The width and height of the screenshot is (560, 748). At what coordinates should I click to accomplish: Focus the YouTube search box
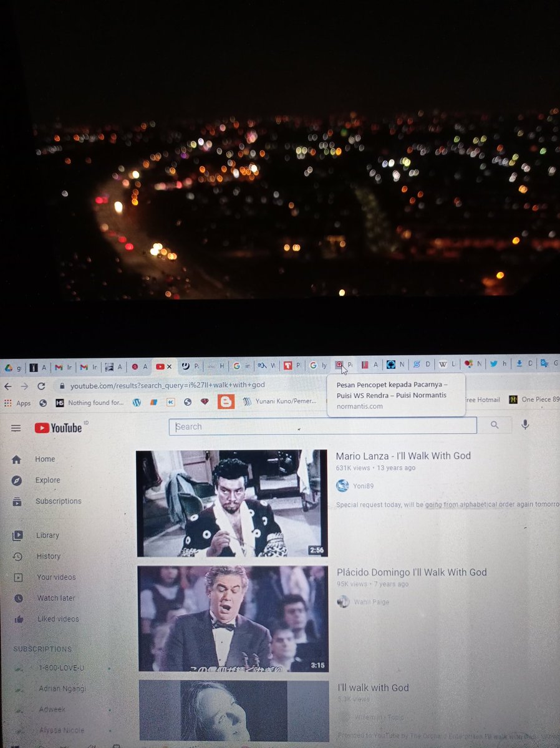point(322,426)
